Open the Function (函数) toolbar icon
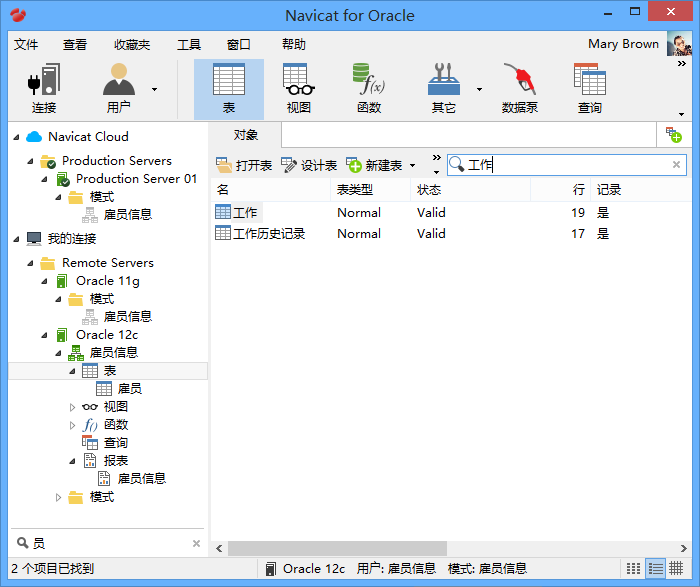The image size is (700, 587). click(369, 89)
